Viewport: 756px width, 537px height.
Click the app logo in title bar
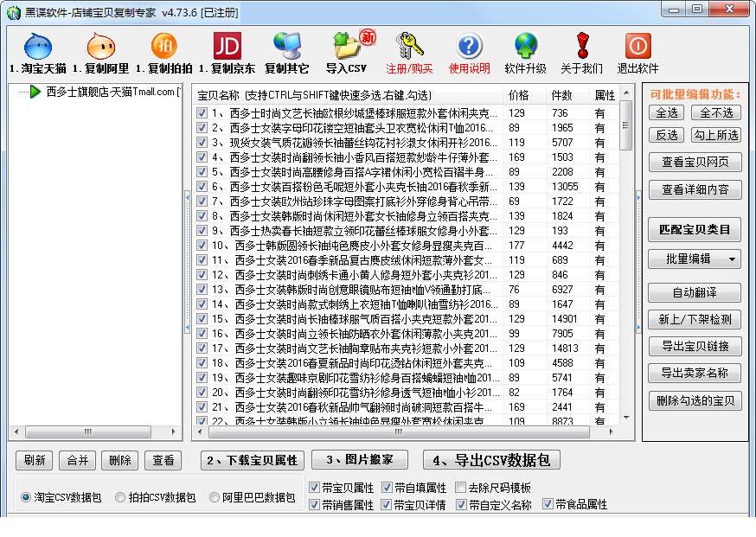(x=14, y=12)
